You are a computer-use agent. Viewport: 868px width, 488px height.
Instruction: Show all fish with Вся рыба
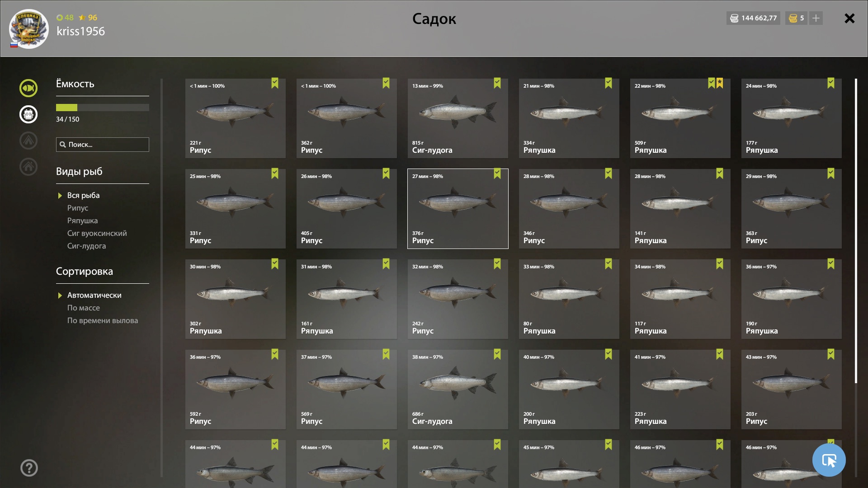click(84, 195)
